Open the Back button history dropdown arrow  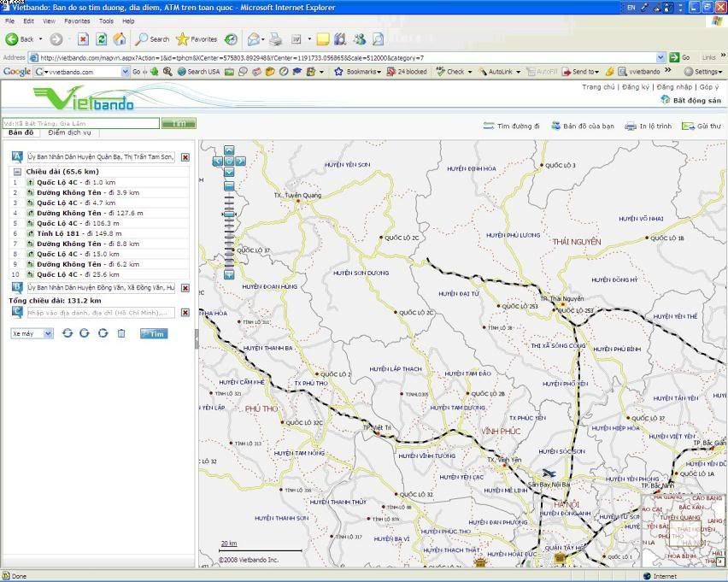pyautogui.click(x=40, y=39)
